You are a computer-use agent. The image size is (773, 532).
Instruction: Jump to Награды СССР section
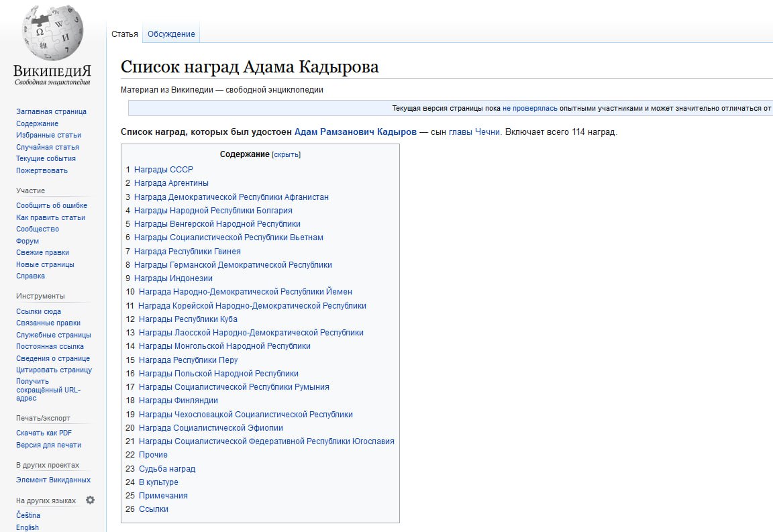163,170
